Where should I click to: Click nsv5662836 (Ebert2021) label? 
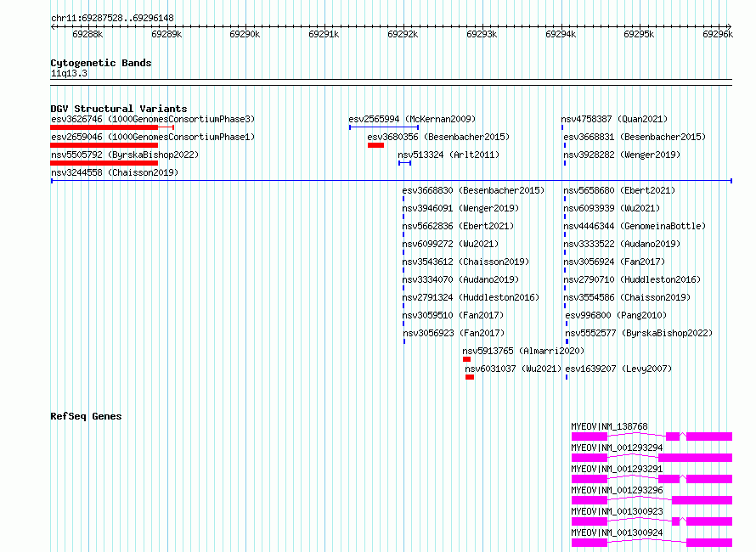coord(458,226)
